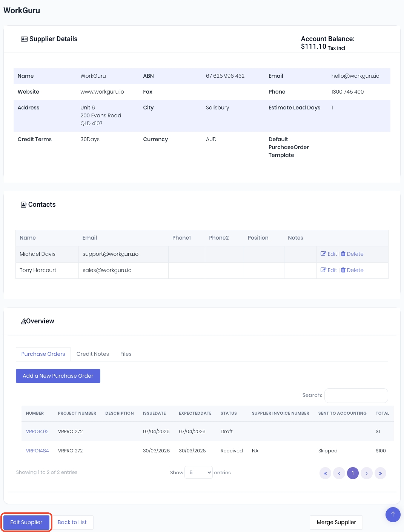Sort by SUPPLIER INVOICE NUMBER header
The height and width of the screenshot is (532, 404).
[x=281, y=413]
